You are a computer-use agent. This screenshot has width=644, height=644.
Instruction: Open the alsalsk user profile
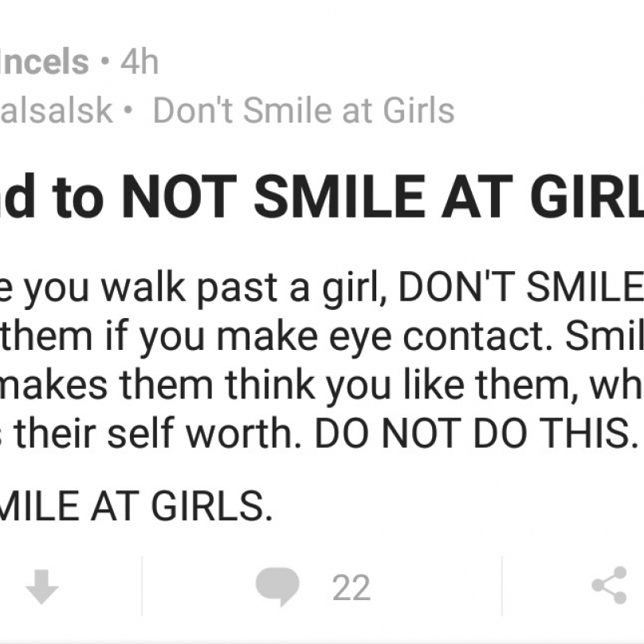tap(57, 110)
